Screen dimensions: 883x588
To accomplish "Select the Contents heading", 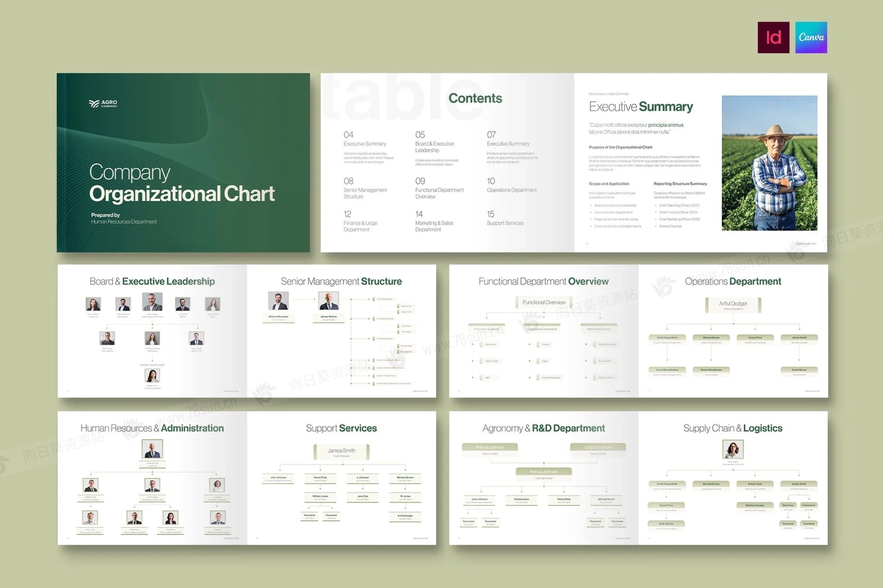I will click(475, 98).
